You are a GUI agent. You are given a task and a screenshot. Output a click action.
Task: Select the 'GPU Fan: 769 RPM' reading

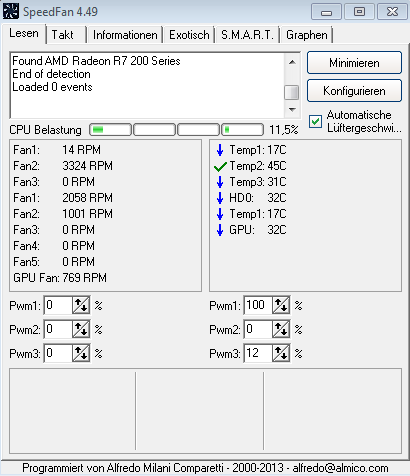(x=60, y=278)
